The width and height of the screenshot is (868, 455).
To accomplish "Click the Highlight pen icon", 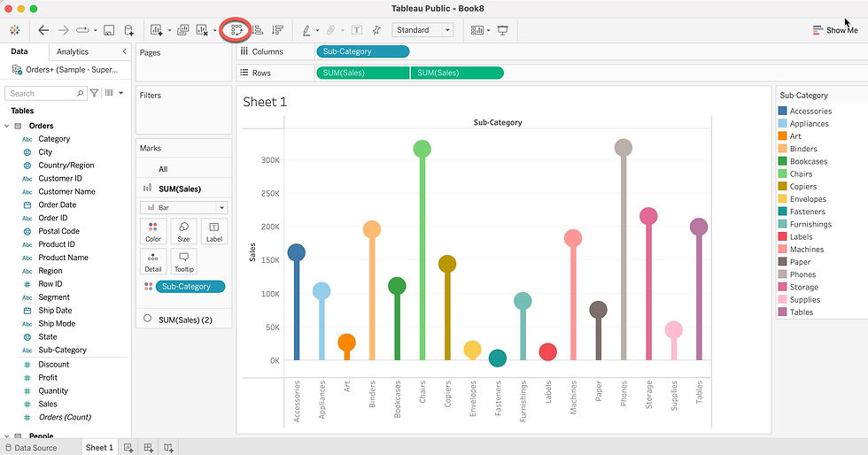I will (x=306, y=30).
